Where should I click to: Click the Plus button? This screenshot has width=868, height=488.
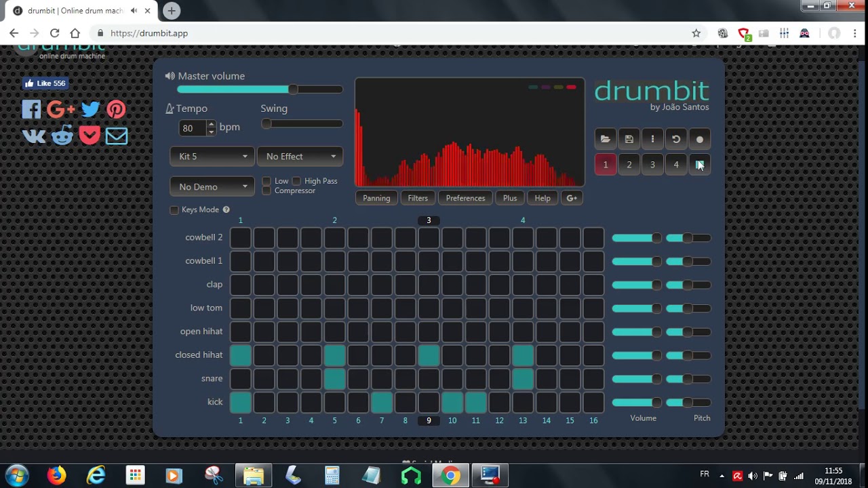pyautogui.click(x=510, y=198)
